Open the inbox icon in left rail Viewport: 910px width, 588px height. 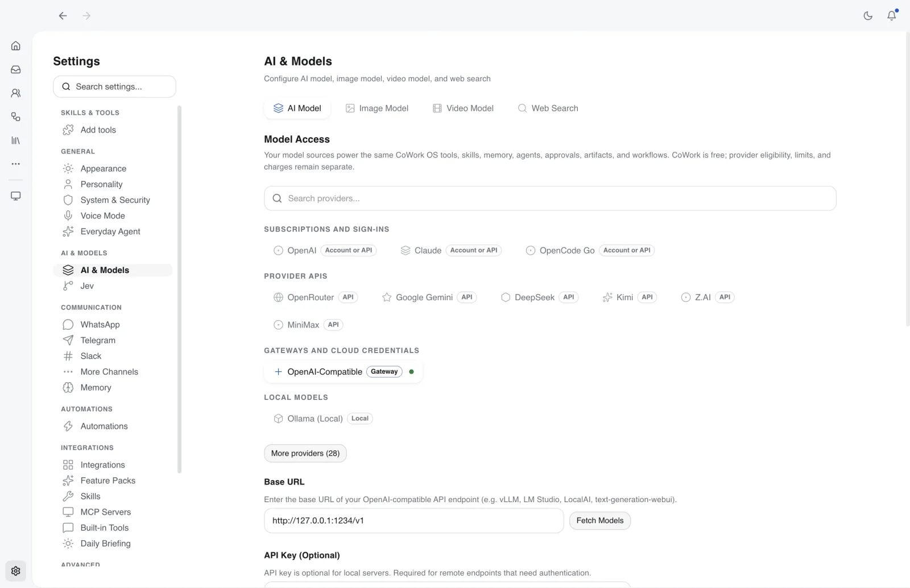tap(16, 69)
